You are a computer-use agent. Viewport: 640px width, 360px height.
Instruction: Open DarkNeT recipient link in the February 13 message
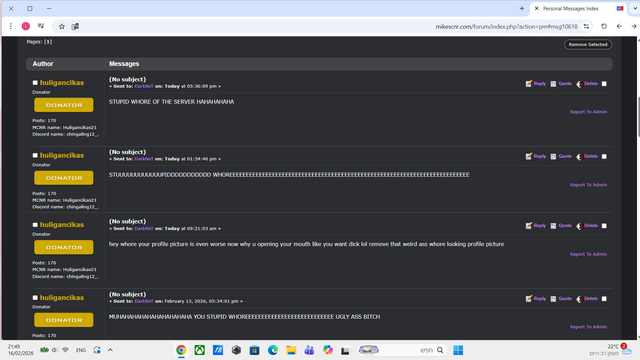click(144, 301)
